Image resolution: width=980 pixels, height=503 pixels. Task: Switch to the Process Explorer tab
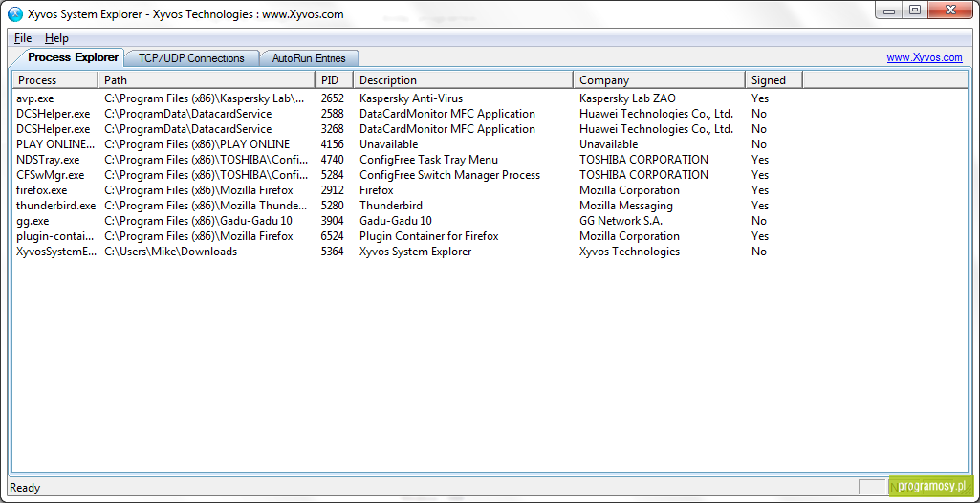click(73, 57)
